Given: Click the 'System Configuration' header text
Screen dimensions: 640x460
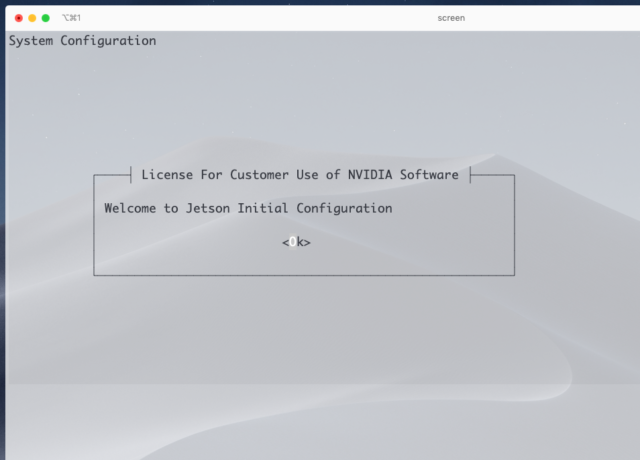Looking at the screenshot, I should (x=82, y=41).
